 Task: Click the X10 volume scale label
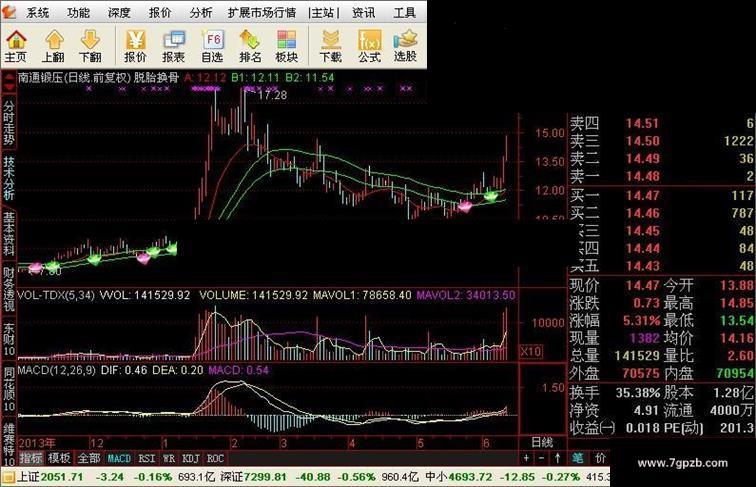tap(530, 352)
